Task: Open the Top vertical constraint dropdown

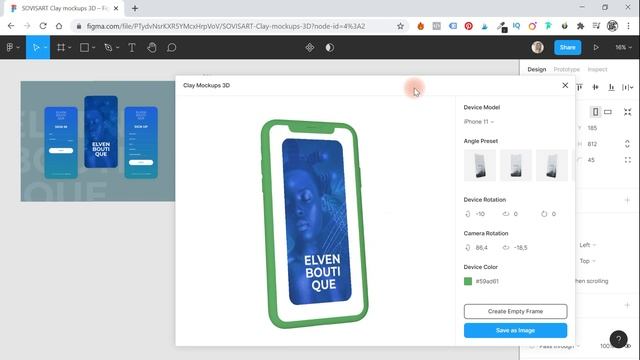Action: click(587, 261)
